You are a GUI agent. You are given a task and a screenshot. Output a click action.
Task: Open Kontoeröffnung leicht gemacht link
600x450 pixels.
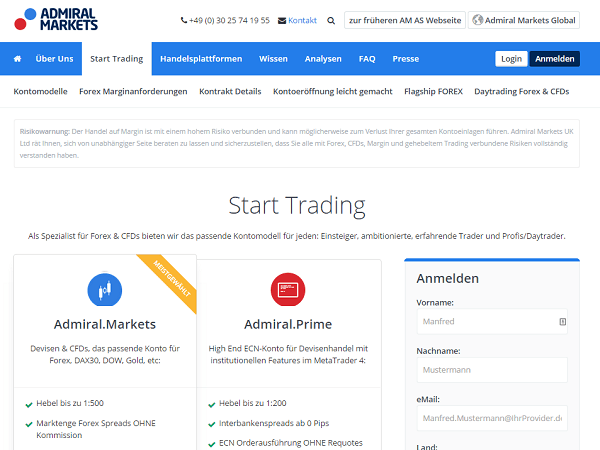point(333,91)
